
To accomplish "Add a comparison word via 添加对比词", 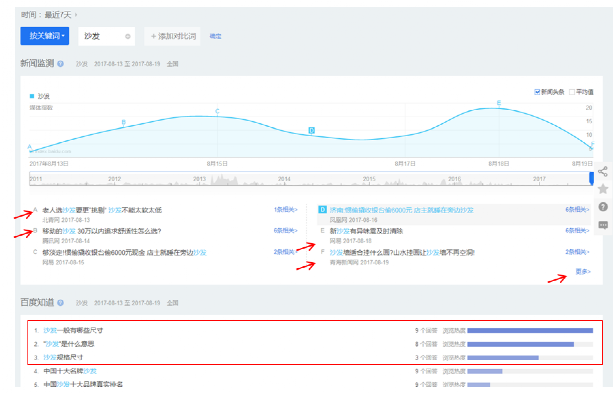I will point(172,36).
